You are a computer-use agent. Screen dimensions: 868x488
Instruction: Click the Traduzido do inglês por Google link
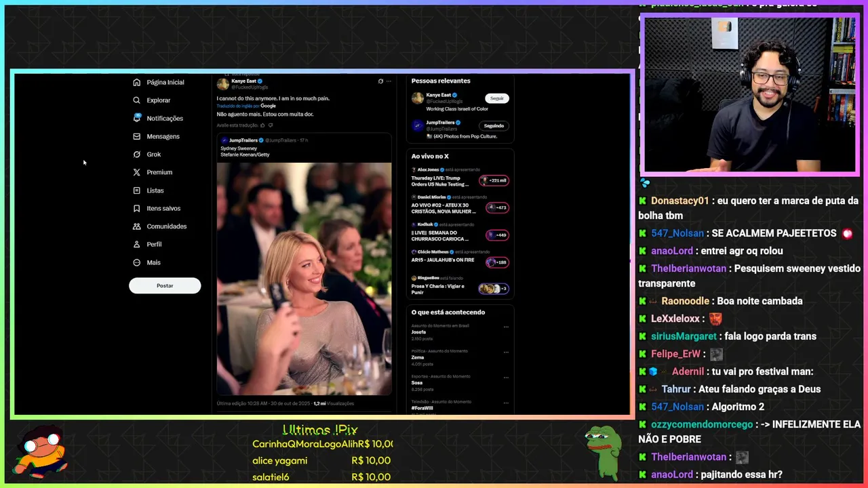click(246, 106)
